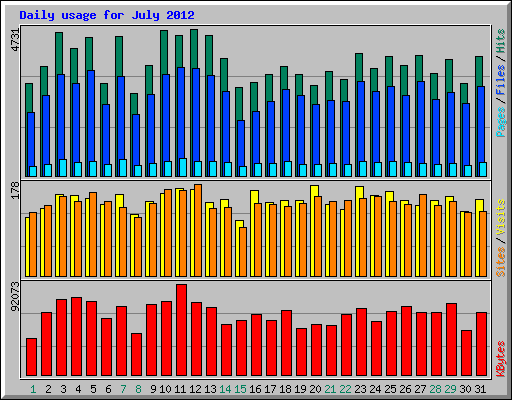Click day label 11 on the x-axis
The height and width of the screenshot is (400, 512).
pyautogui.click(x=180, y=389)
